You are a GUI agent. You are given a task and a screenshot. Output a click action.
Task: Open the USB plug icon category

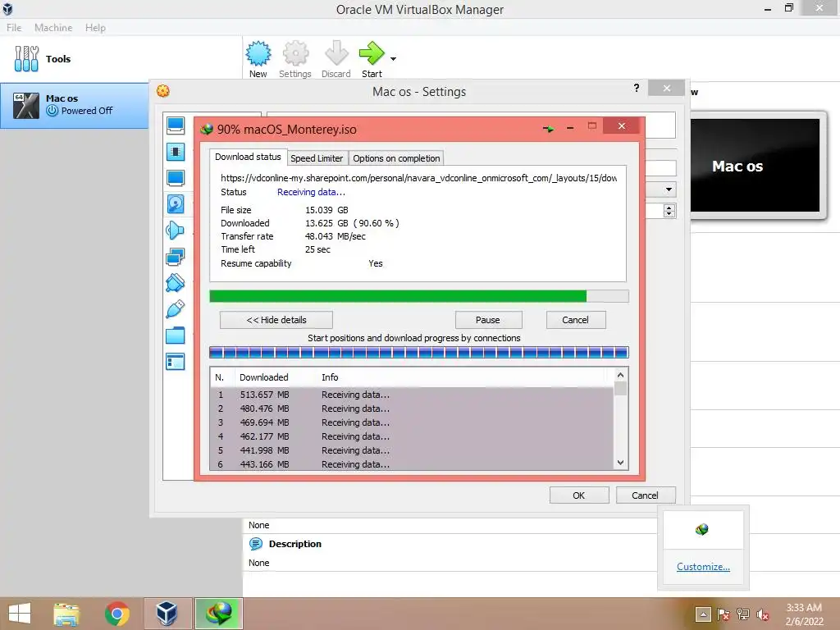click(176, 309)
